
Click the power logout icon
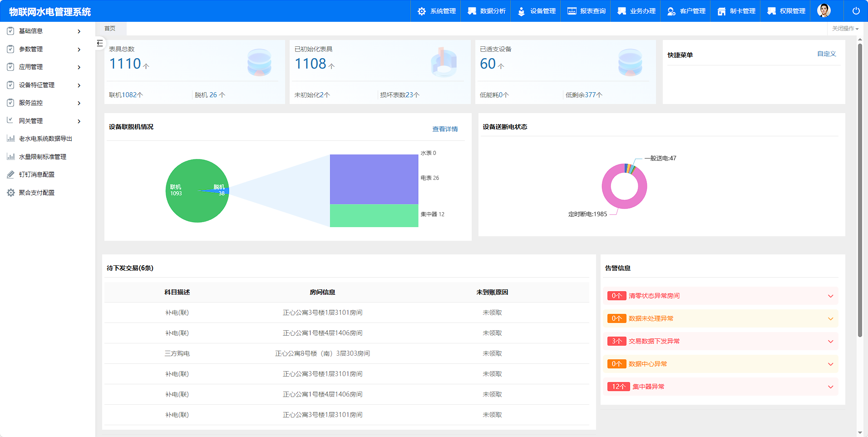856,11
